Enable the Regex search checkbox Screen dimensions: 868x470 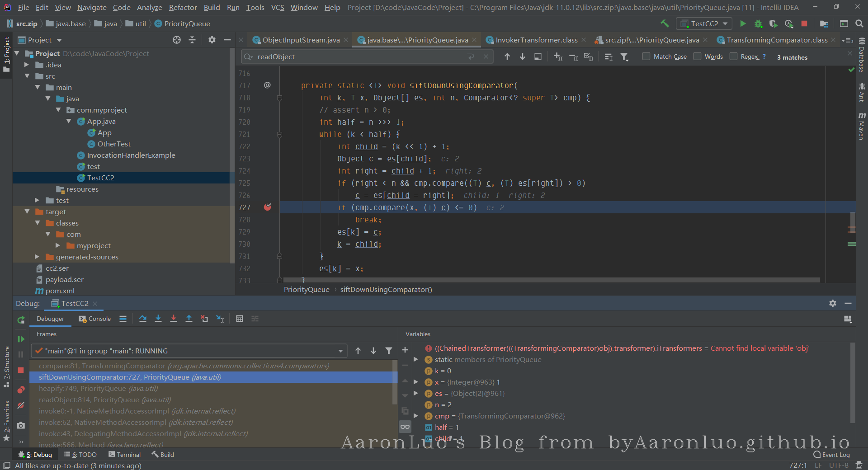(734, 56)
